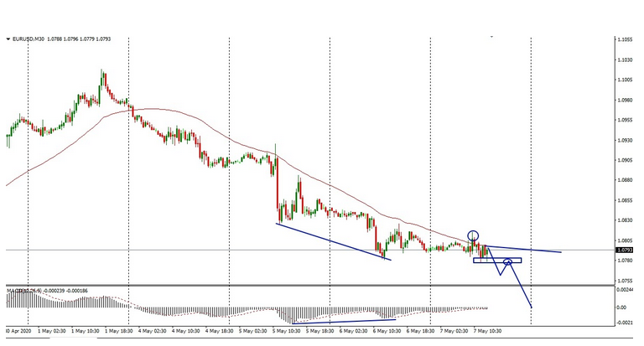The width and height of the screenshot is (644, 346).
Task: Click the 7 May 10:30 time label
Action: click(488, 331)
